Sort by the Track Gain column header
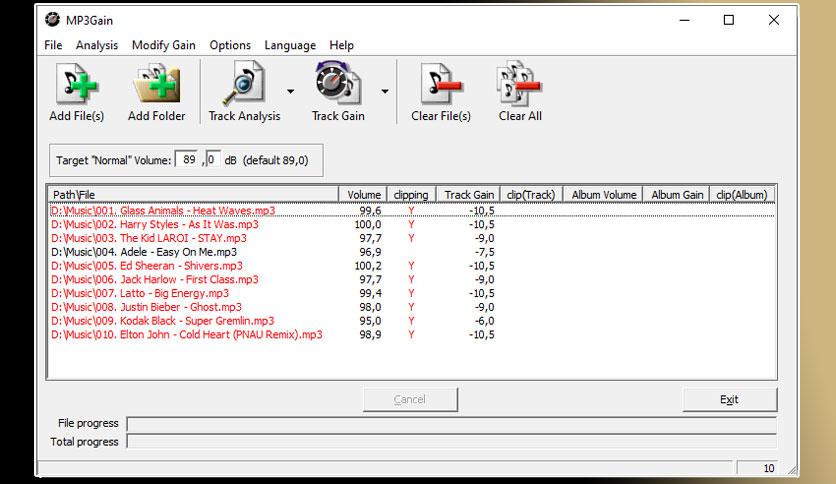836x484 pixels. [x=469, y=195]
